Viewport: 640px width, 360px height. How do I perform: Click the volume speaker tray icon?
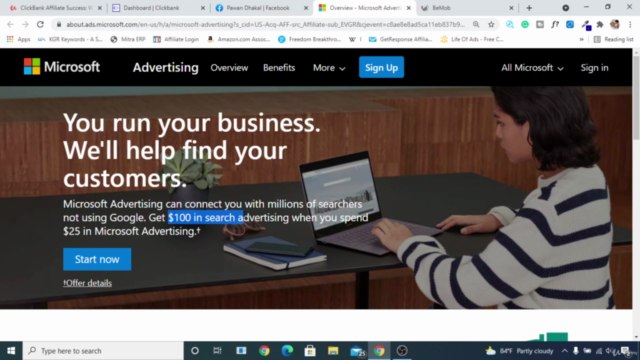coord(609,351)
